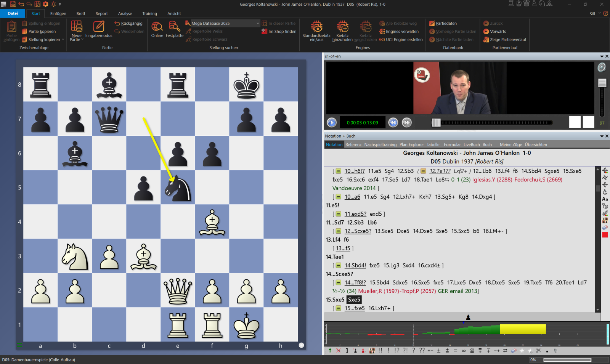
Task: Click the red color square in notation sidebar
Action: pos(605,235)
